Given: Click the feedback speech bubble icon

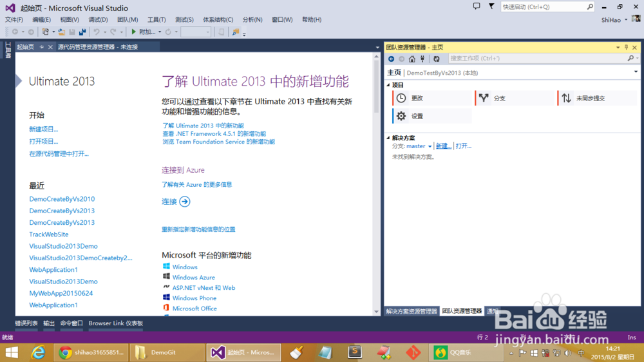Looking at the screenshot, I should [x=477, y=6].
